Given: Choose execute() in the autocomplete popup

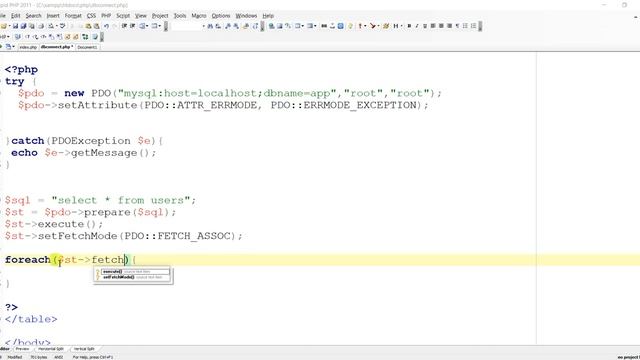Looking at the screenshot, I should click(x=135, y=271).
